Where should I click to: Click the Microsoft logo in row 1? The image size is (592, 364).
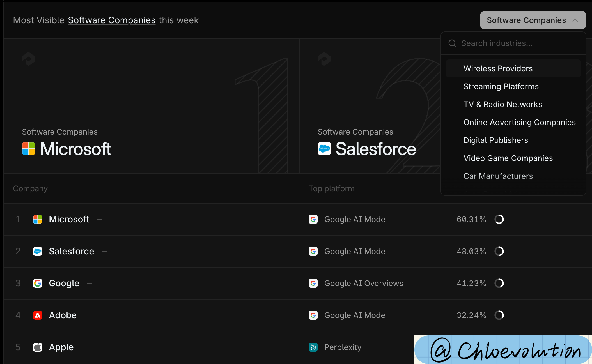pyautogui.click(x=38, y=219)
